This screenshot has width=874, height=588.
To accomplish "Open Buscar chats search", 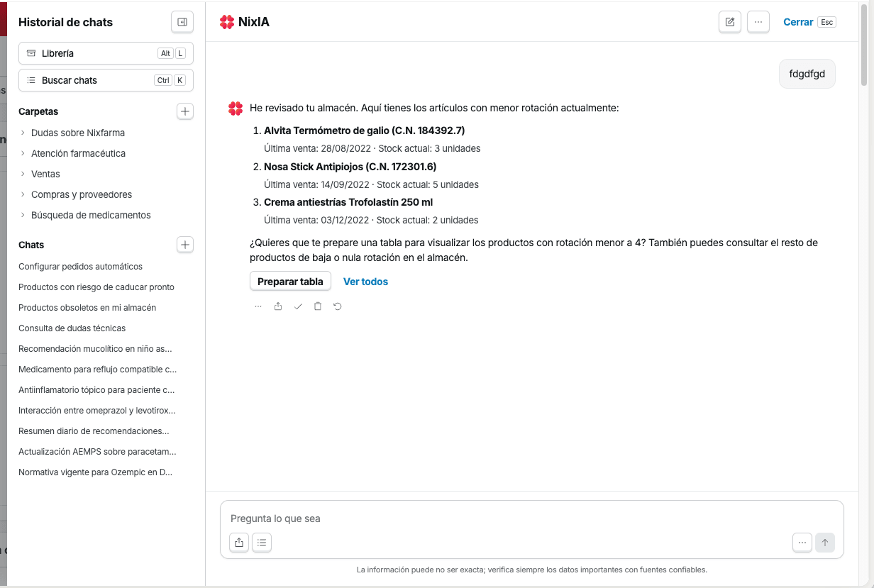I will tap(106, 80).
